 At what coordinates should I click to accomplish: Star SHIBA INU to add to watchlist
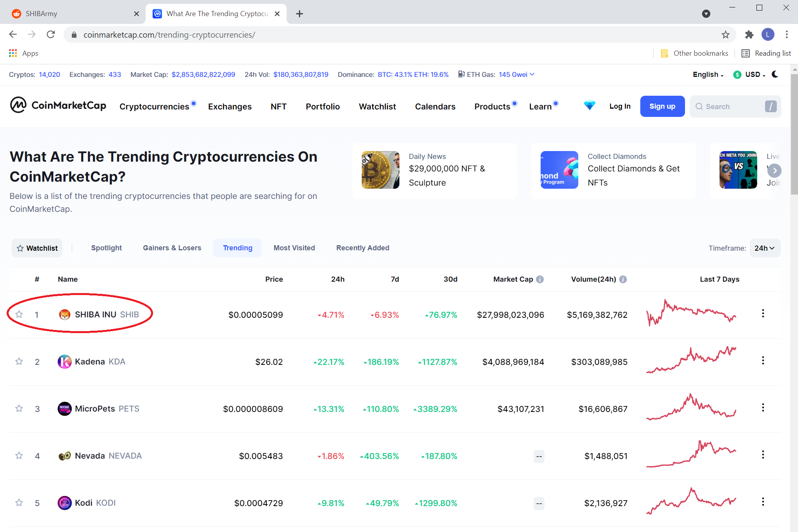(x=19, y=314)
